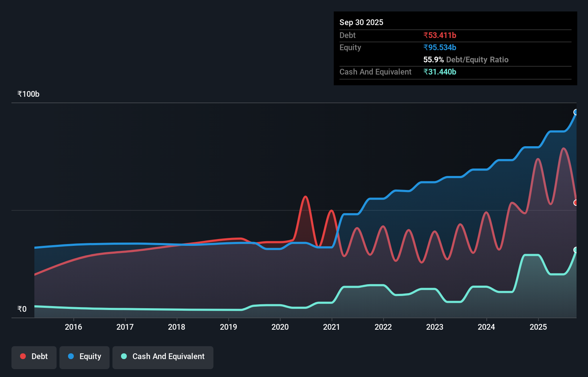Click the rupee symbol on ₹100b axis label
This screenshot has height=377, width=588.
[19, 94]
